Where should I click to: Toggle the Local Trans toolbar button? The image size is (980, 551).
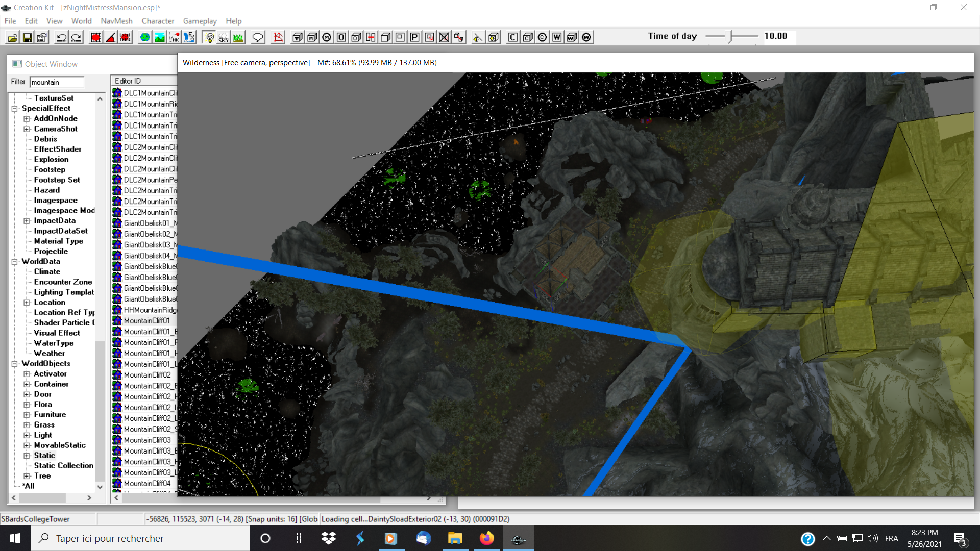[126, 37]
